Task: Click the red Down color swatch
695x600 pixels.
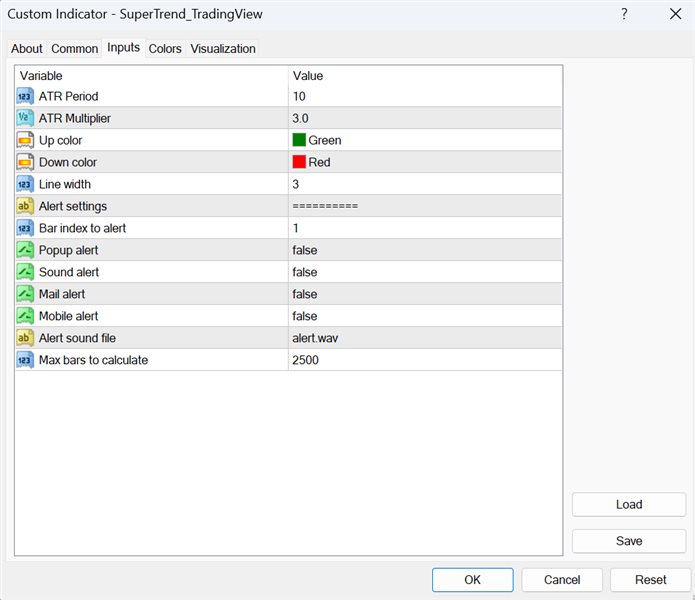Action: (299, 162)
